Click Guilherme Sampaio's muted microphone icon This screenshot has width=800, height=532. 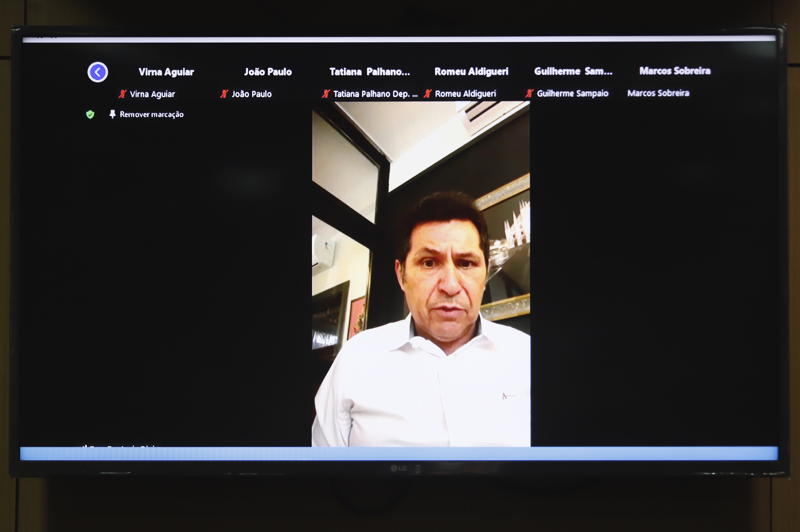point(529,93)
